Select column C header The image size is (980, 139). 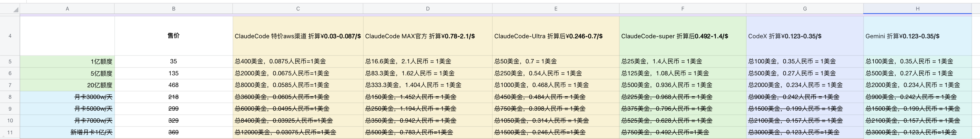(298, 9)
